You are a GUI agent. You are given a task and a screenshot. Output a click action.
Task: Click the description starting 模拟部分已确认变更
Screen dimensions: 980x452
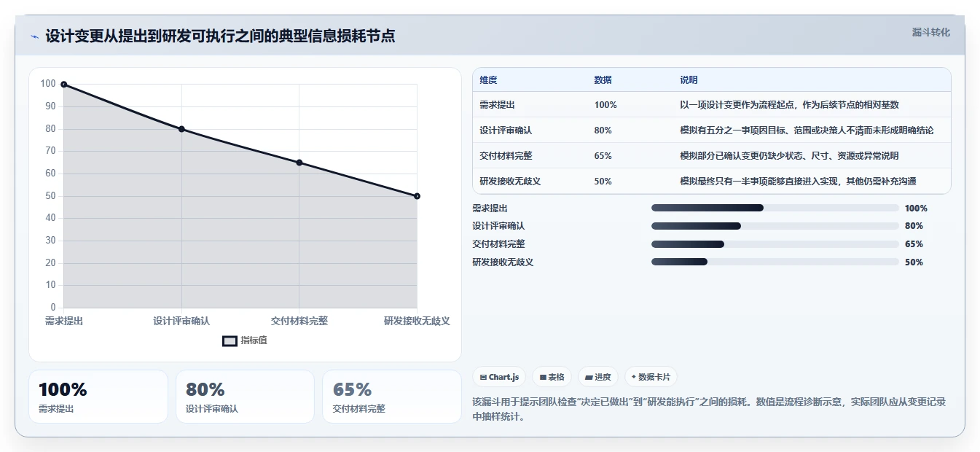(789, 156)
